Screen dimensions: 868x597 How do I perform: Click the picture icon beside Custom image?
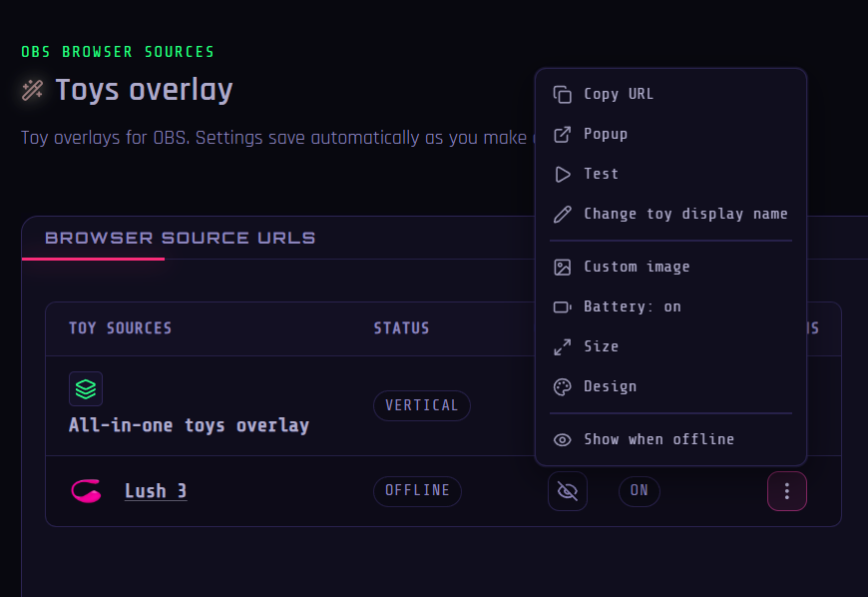pos(562,267)
